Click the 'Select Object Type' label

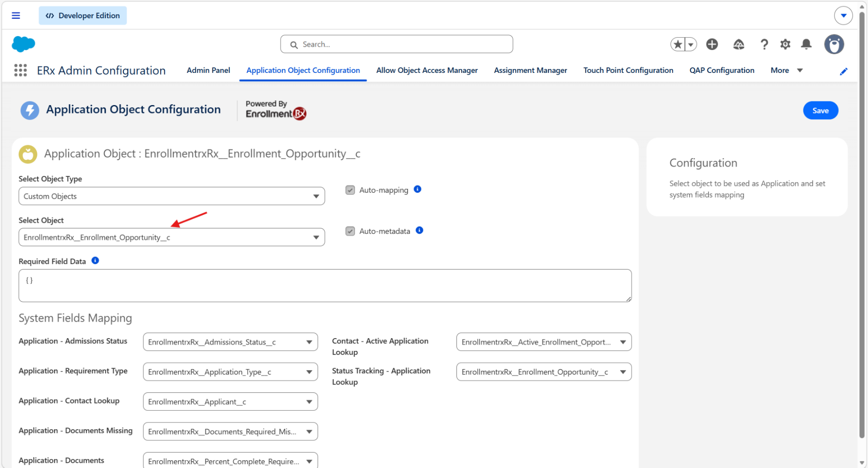[50, 179]
